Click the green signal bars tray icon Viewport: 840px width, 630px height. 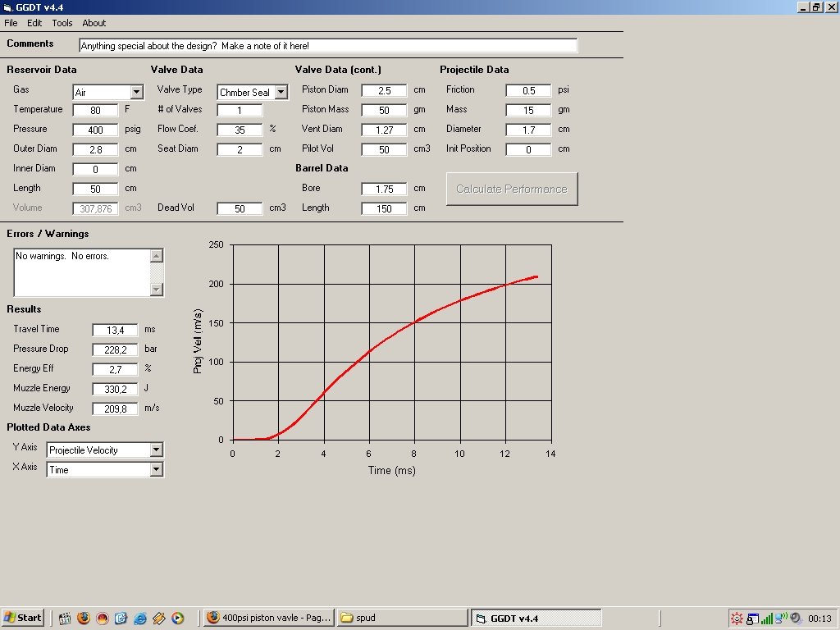pyautogui.click(x=766, y=618)
